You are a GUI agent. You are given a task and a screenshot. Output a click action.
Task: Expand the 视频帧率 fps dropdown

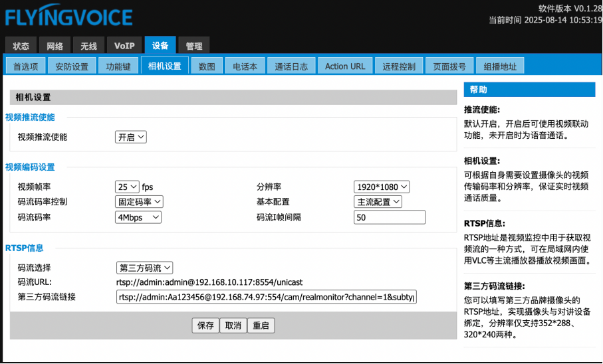(127, 187)
